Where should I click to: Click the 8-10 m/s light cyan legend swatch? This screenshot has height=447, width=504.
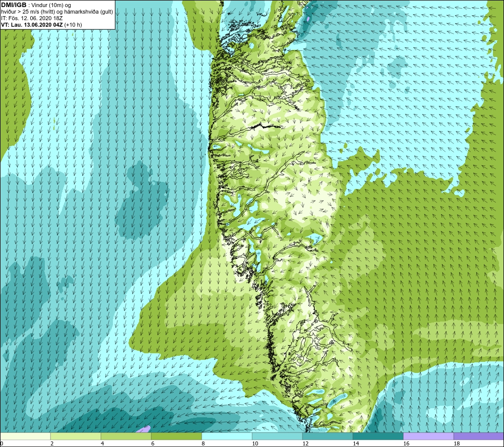click(227, 436)
